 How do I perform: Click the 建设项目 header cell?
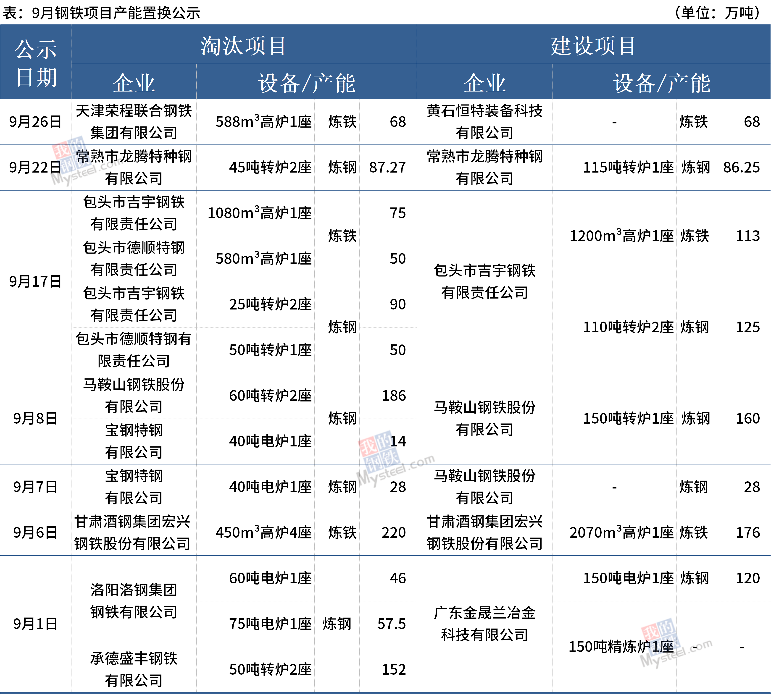[x=593, y=45]
